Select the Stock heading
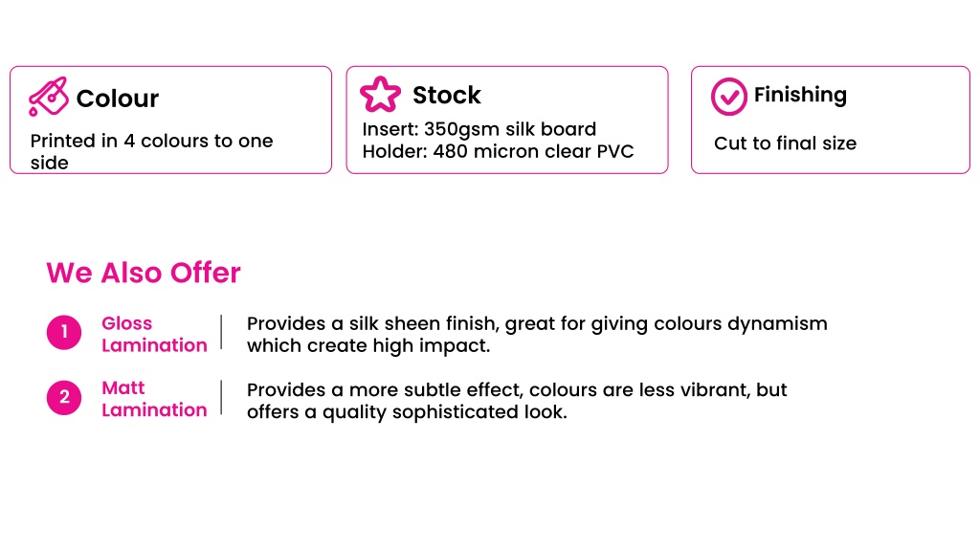The image size is (980, 551). pyautogui.click(x=446, y=95)
